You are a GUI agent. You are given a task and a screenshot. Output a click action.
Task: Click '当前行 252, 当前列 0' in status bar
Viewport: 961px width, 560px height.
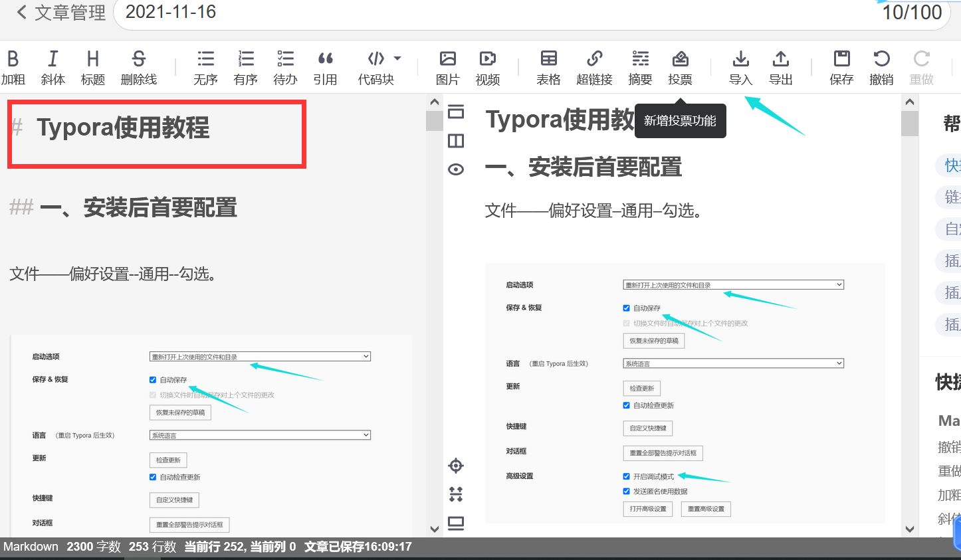pos(240,547)
